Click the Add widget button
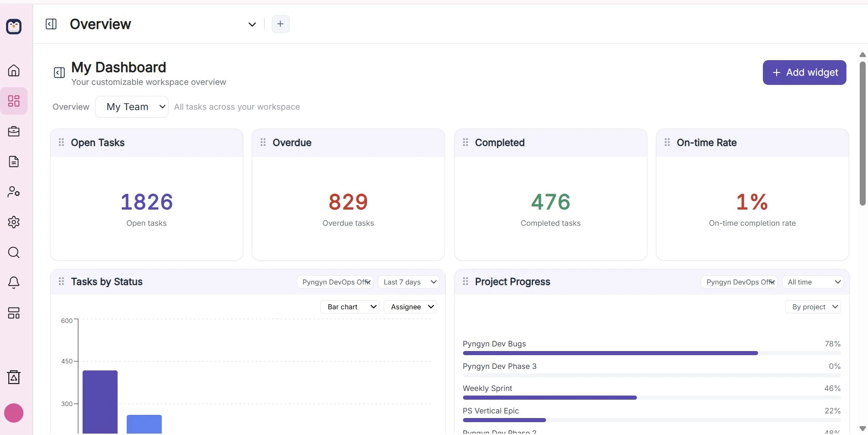 click(x=804, y=72)
